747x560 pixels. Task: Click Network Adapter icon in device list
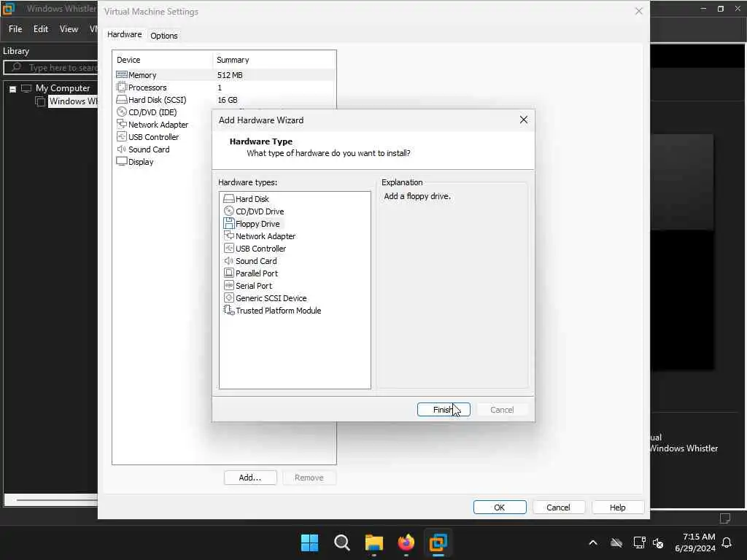(122, 124)
